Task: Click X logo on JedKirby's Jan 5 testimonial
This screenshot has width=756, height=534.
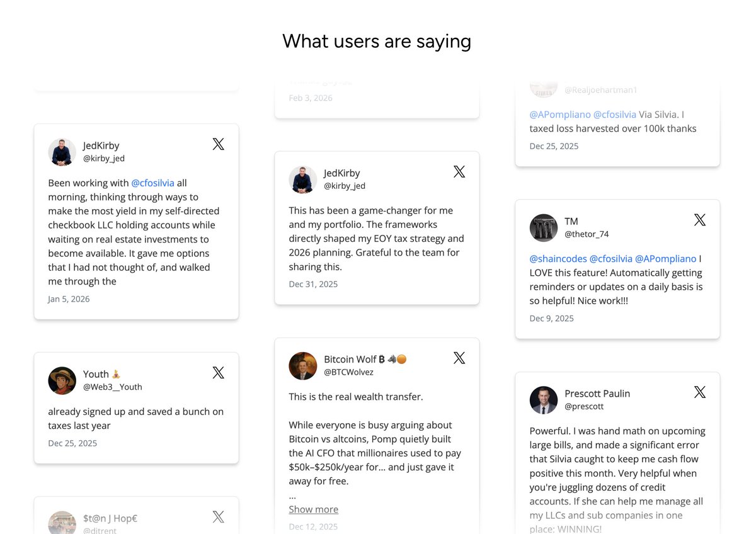Action: [218, 144]
